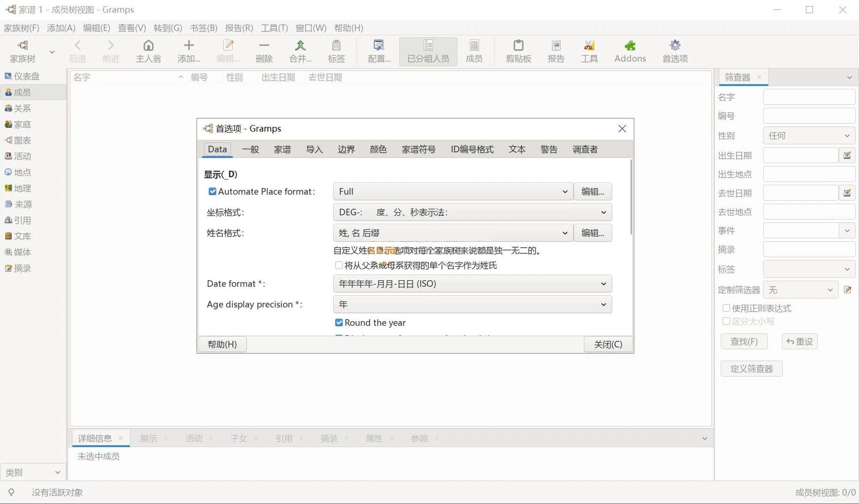Select 仪表盘 in the sidebar
The width and height of the screenshot is (859, 504).
coord(33,76)
